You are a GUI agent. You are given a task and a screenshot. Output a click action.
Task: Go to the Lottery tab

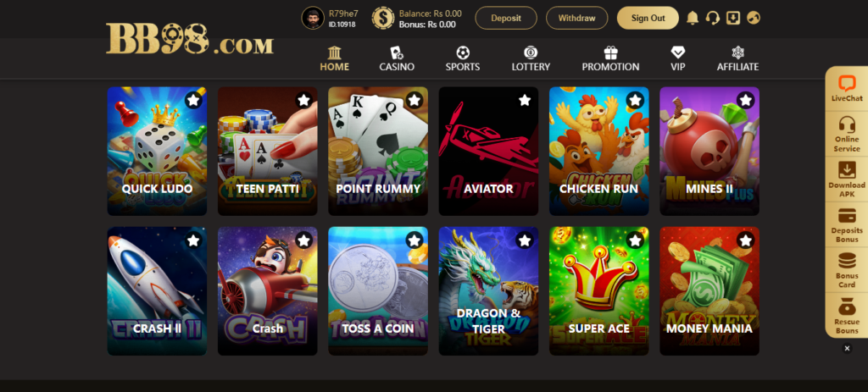click(531, 58)
